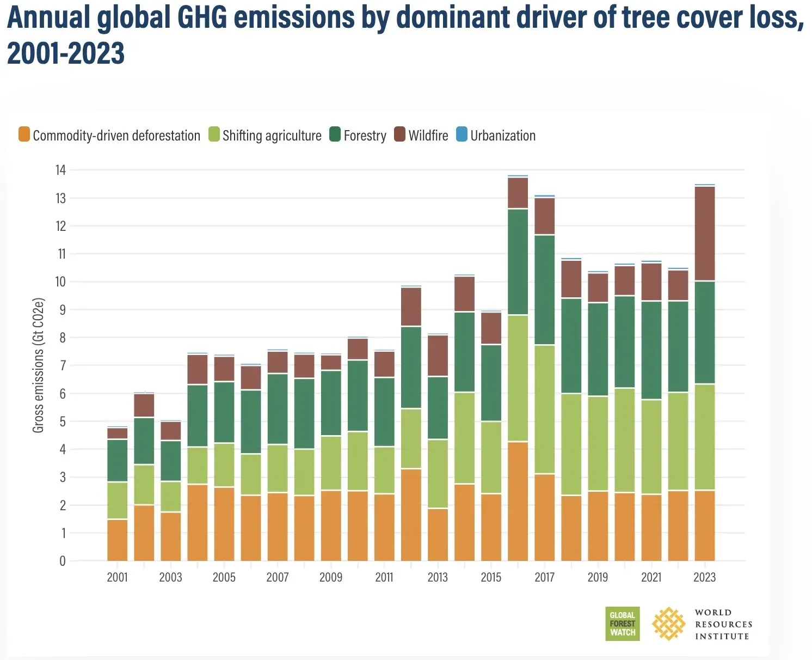Click the 2021 shifting agriculture bar segment

[651, 447]
